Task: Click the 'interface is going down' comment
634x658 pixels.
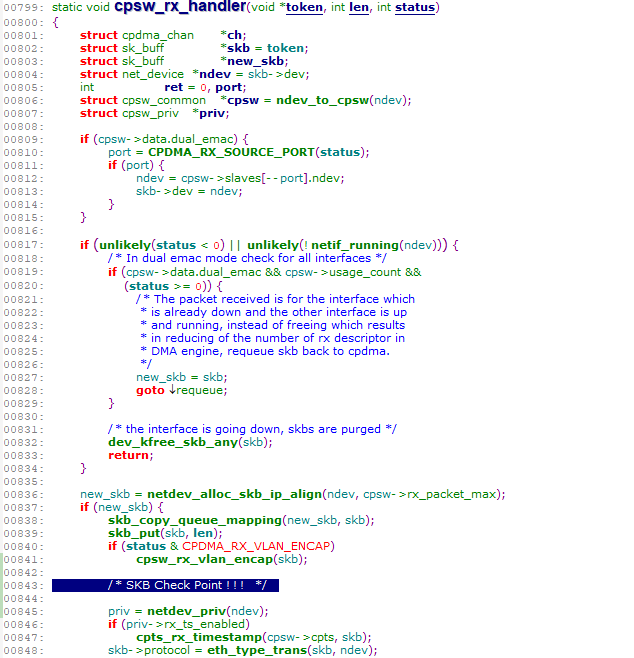Action: [252, 429]
